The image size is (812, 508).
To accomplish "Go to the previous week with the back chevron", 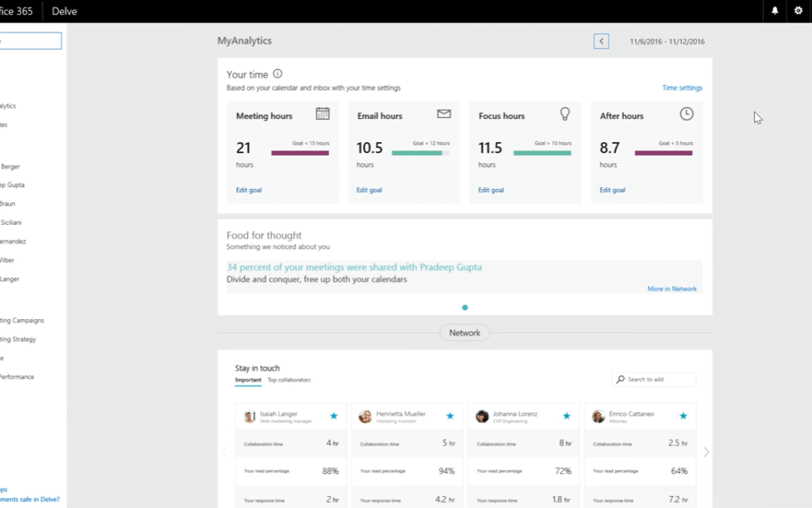I will pos(601,41).
